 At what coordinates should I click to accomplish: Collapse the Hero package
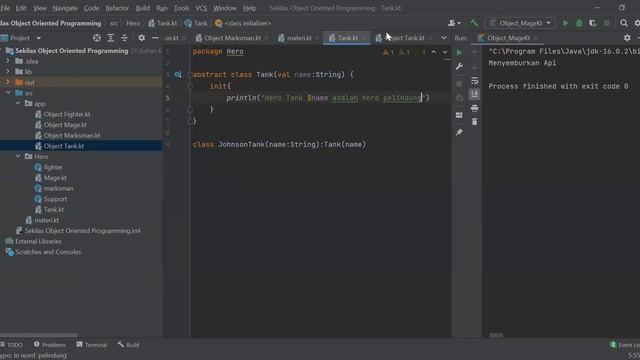(x=18, y=156)
